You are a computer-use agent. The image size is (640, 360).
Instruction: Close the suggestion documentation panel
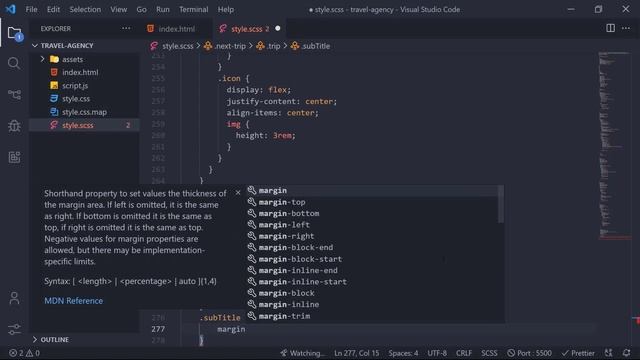pos(238,193)
